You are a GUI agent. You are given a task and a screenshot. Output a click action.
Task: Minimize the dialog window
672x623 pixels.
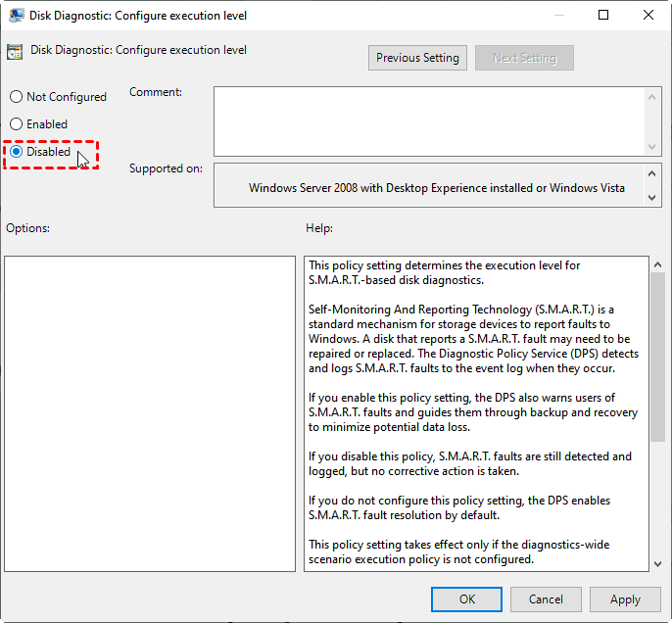point(558,15)
